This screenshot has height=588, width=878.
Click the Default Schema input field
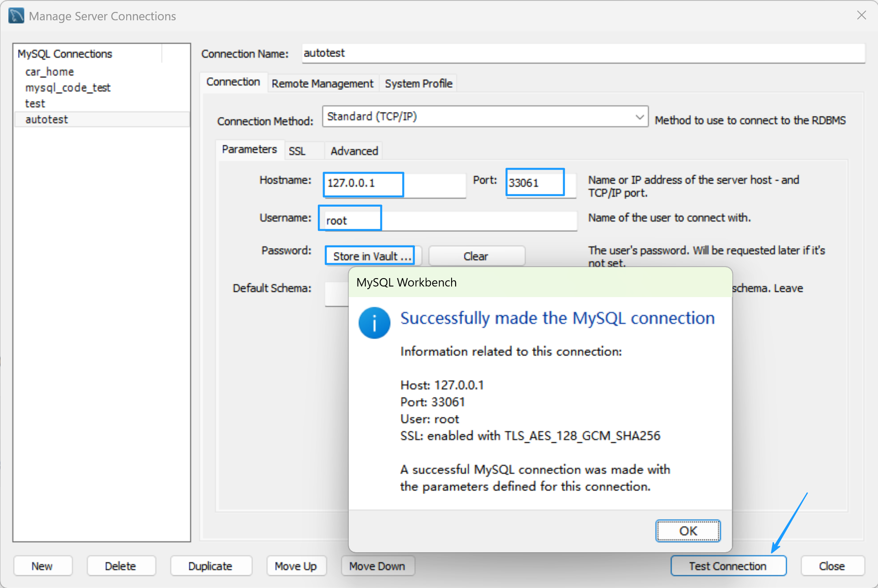pos(336,294)
